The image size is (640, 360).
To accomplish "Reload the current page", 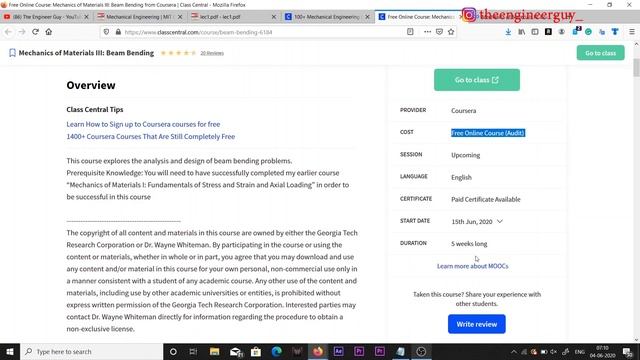I will (36, 32).
